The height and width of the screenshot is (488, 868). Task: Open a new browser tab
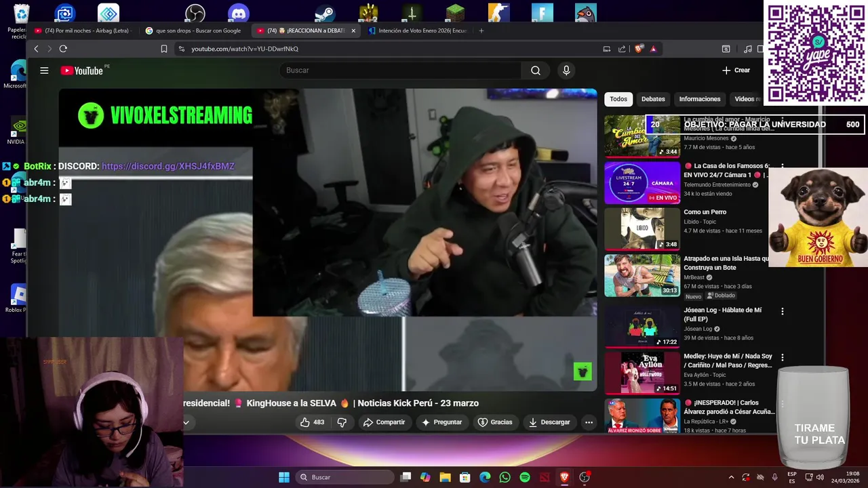(481, 30)
